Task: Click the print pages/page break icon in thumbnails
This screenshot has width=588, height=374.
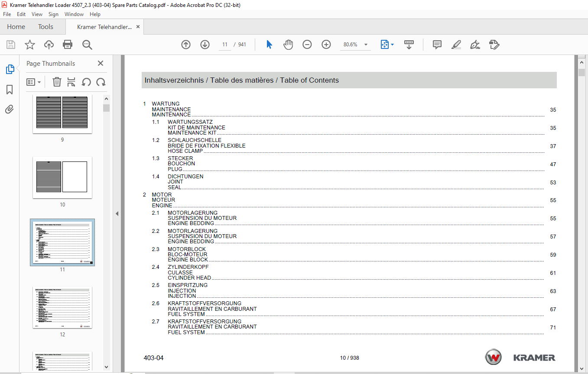Action: click(71, 82)
